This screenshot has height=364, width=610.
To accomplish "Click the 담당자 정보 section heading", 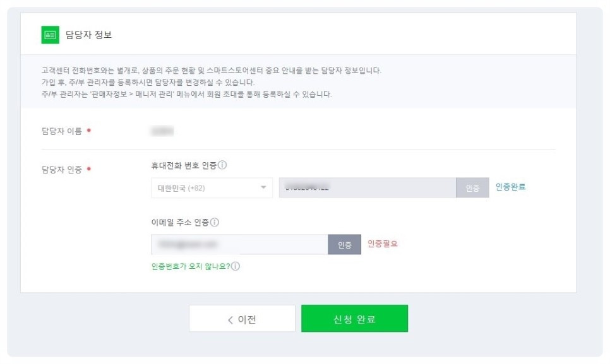I will 88,35.
